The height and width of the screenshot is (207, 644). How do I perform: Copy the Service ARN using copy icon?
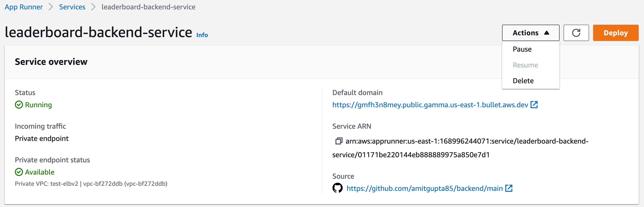(339, 141)
